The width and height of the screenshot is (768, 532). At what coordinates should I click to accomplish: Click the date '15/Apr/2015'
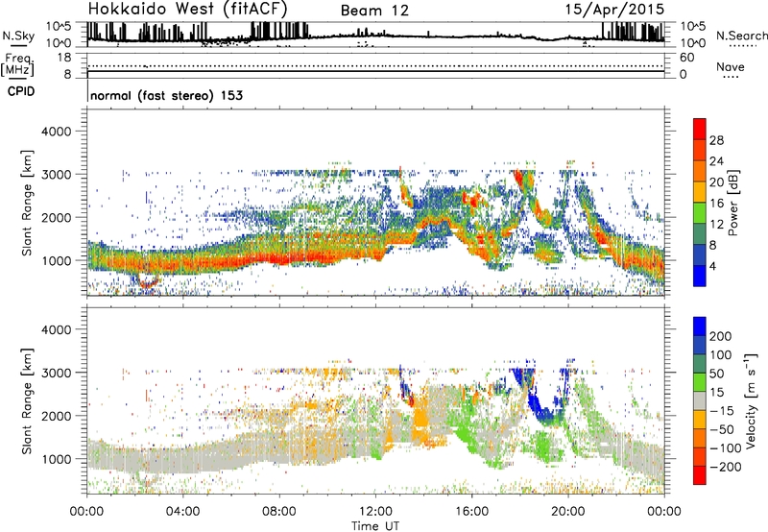click(x=615, y=10)
